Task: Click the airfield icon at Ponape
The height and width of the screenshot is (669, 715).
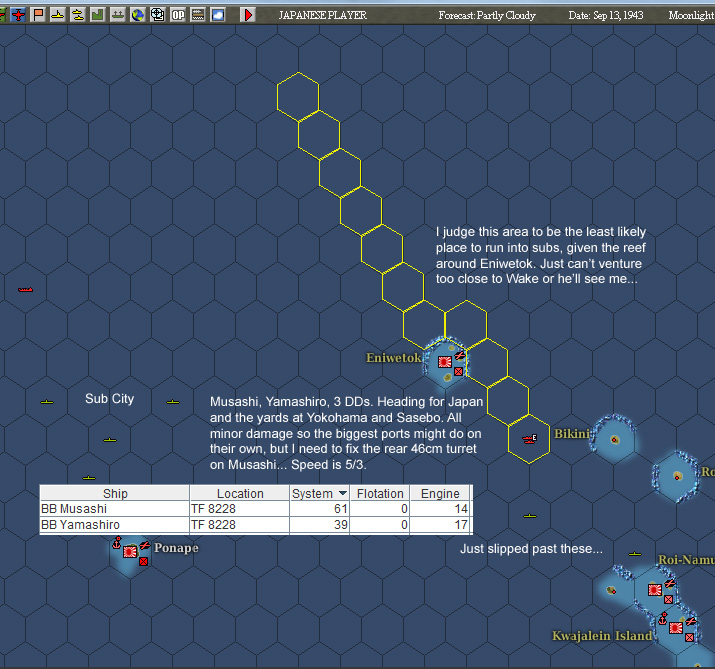Action: click(x=145, y=545)
